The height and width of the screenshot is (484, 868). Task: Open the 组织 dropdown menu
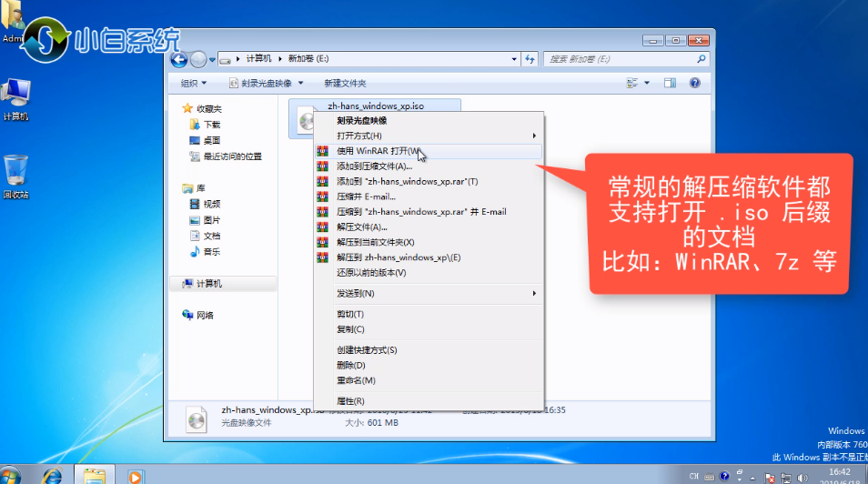[x=194, y=83]
